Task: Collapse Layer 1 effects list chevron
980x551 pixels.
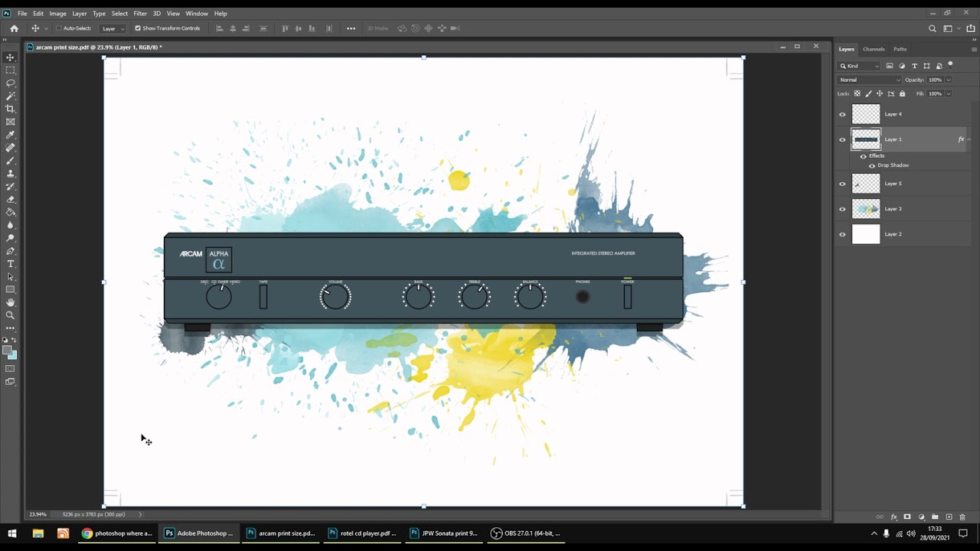Action: 969,139
